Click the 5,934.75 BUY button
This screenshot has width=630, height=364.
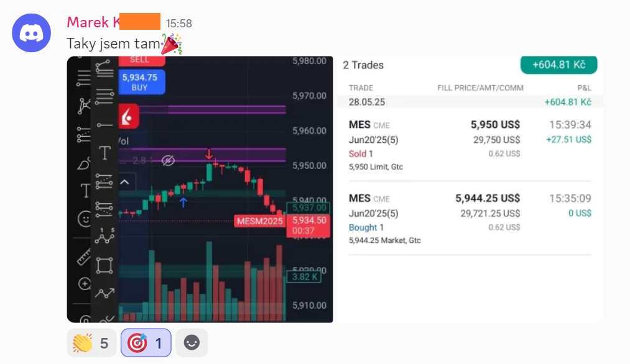point(140,82)
